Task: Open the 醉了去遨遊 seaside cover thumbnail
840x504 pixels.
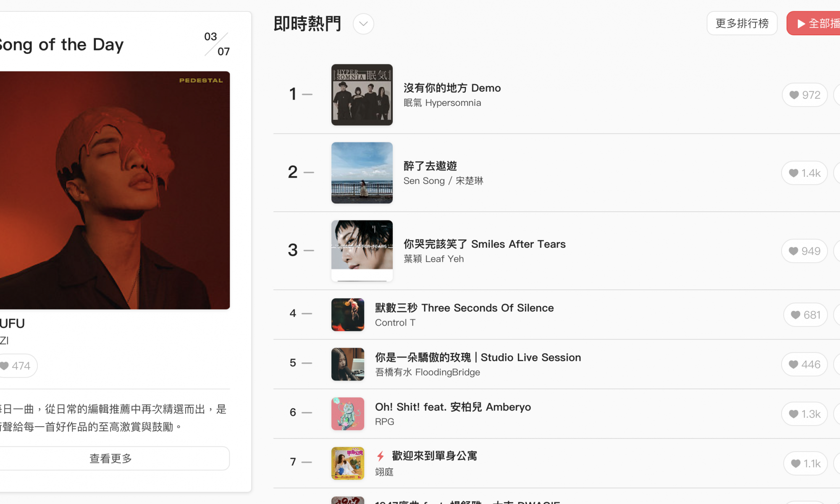Action: click(x=362, y=173)
